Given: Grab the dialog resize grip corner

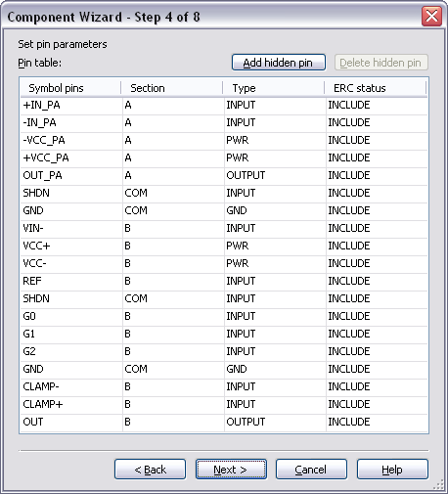Looking at the screenshot, I should tap(439, 485).
